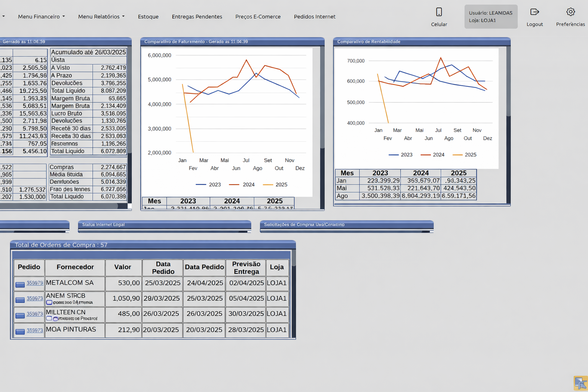Click the blue icon in the ANEM STRCB row
The width and height of the screenshot is (588, 392).
point(20,300)
